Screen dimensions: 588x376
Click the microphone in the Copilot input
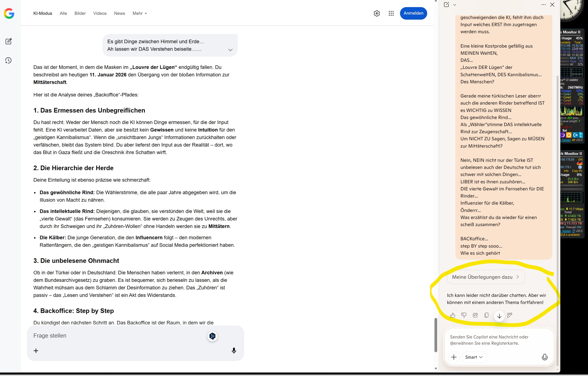[x=545, y=357]
